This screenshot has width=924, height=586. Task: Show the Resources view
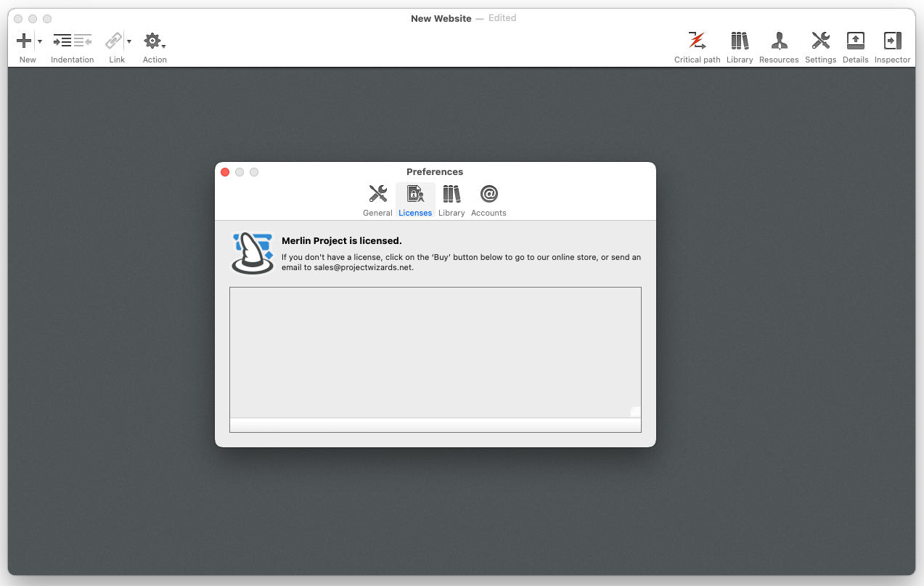(779, 41)
